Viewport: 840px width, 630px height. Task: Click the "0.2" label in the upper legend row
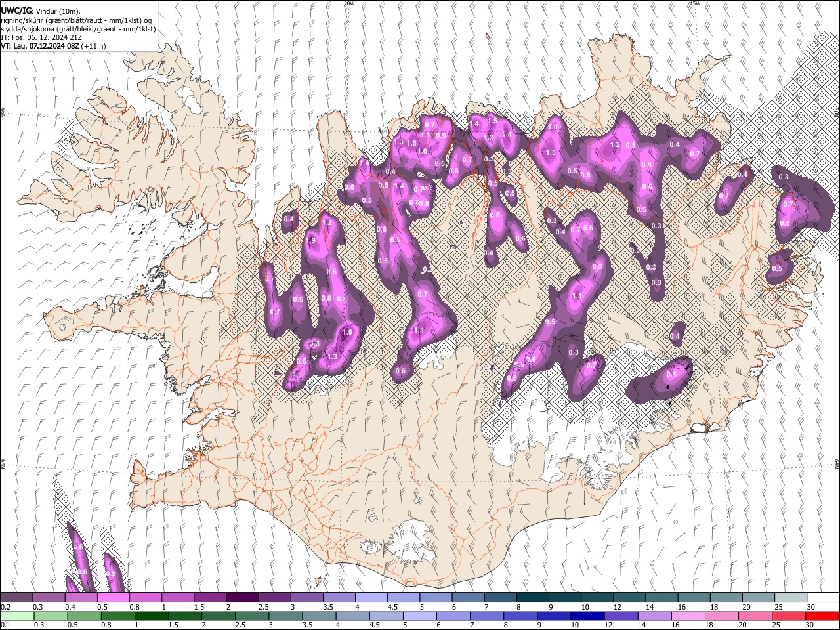click(5, 607)
